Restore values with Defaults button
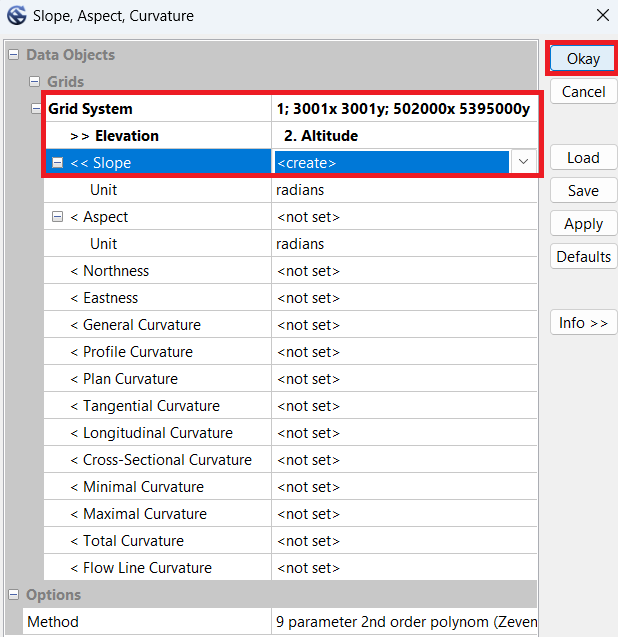Screen dimensions: 618x637 tap(583, 256)
